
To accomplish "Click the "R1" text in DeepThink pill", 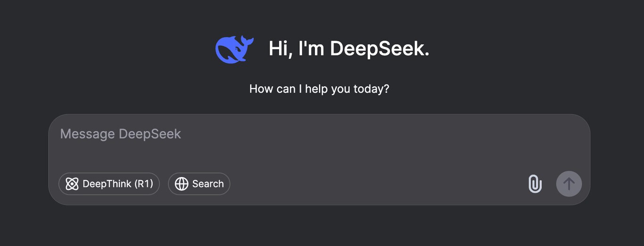I will point(144,184).
